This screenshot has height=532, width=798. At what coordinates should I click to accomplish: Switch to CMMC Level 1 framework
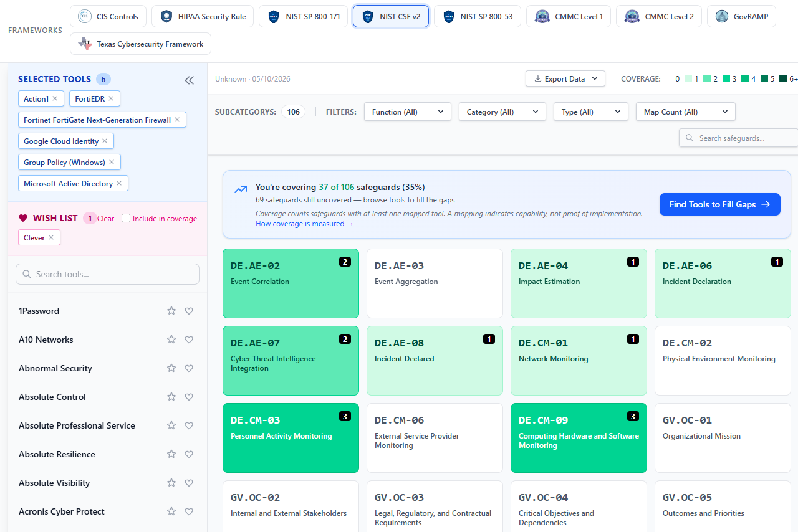pyautogui.click(x=569, y=16)
